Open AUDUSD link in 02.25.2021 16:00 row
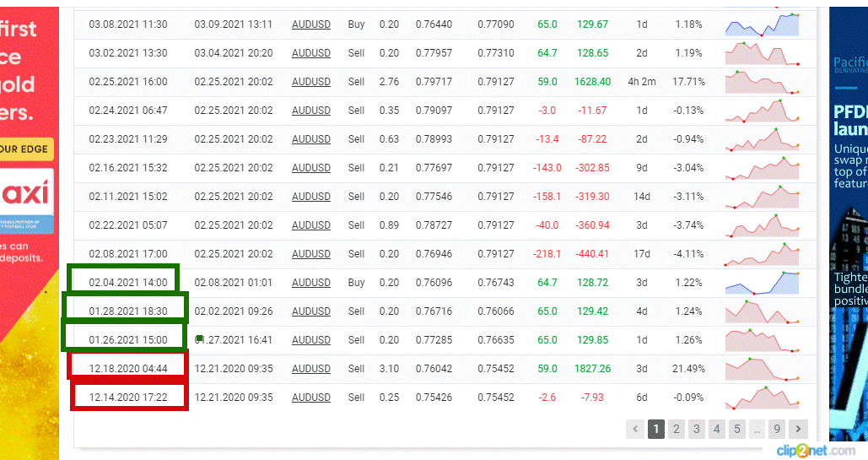868x460 pixels. [311, 82]
